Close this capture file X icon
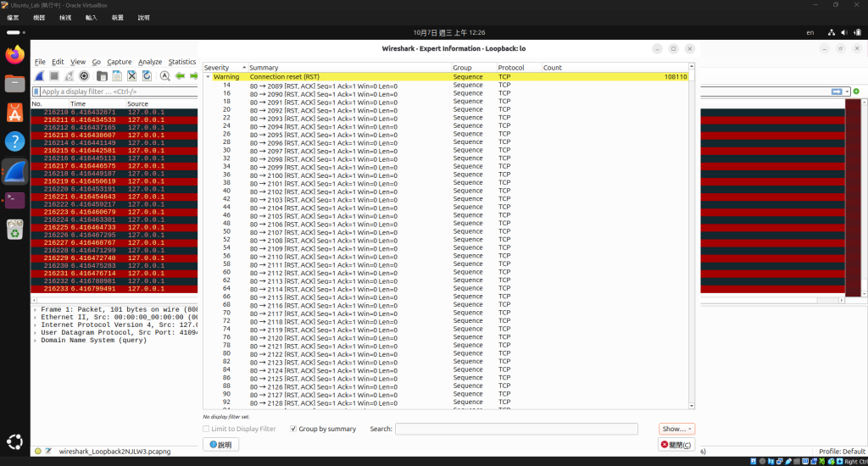This screenshot has height=466, width=868. tap(131, 75)
